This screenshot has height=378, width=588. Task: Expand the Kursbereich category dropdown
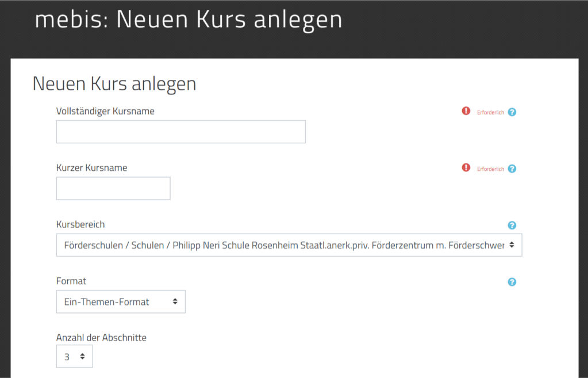289,245
